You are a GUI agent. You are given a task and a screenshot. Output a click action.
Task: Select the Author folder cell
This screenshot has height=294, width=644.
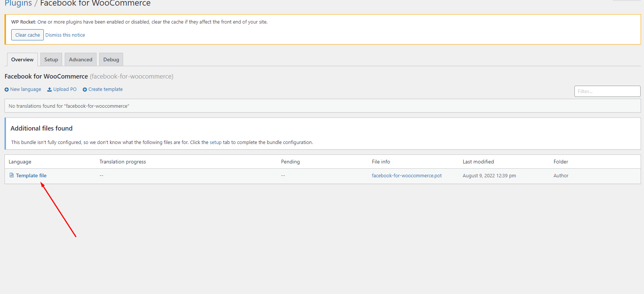click(x=561, y=175)
